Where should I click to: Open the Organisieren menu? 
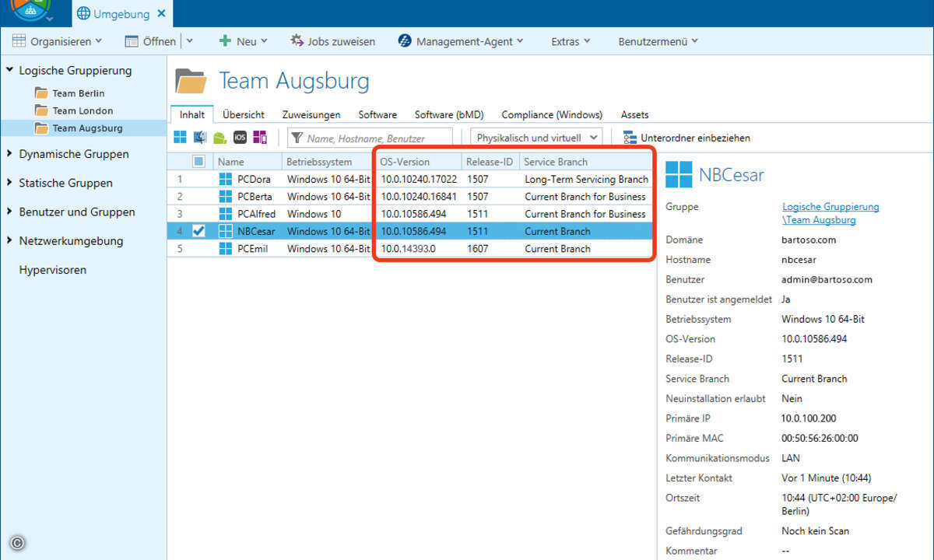pos(58,41)
